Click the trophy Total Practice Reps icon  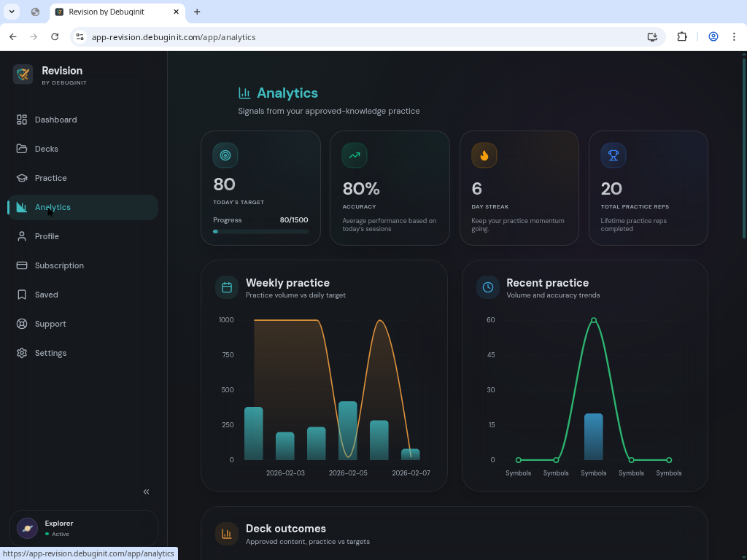tap(614, 155)
